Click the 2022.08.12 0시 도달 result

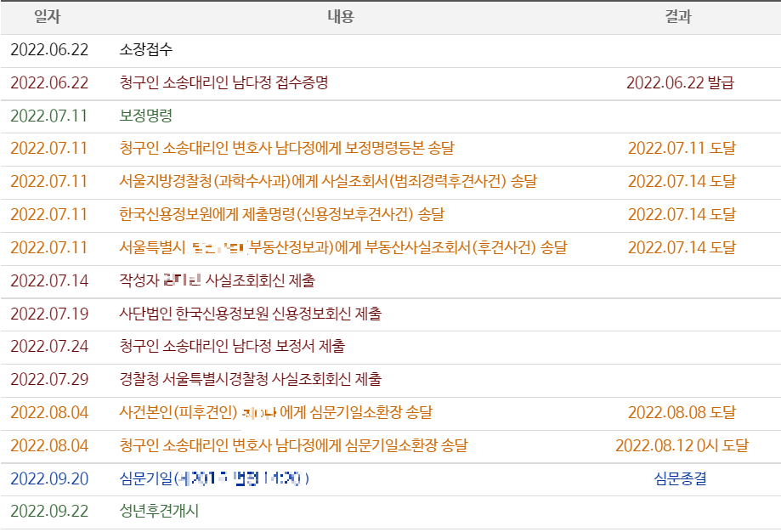[682, 446]
